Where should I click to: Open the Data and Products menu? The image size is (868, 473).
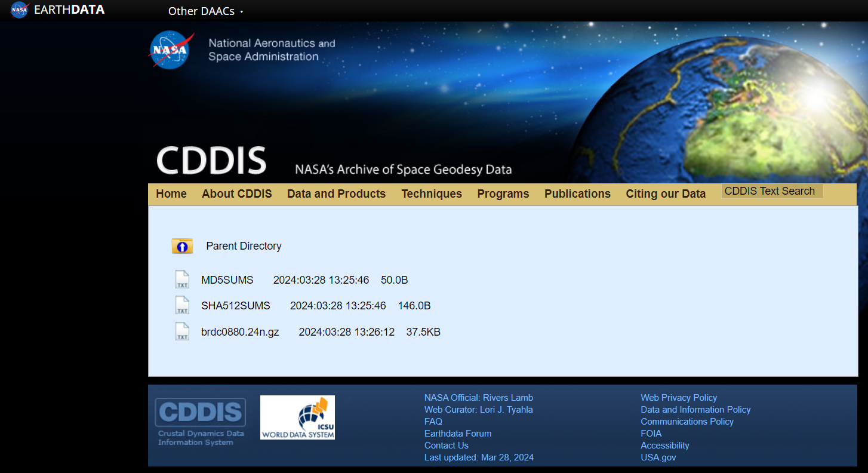pos(337,193)
